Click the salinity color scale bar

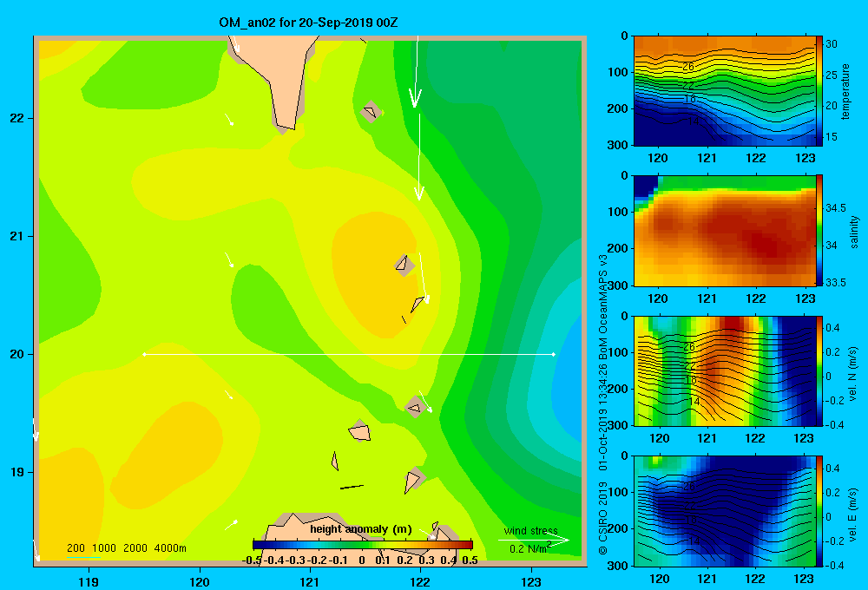point(819,231)
